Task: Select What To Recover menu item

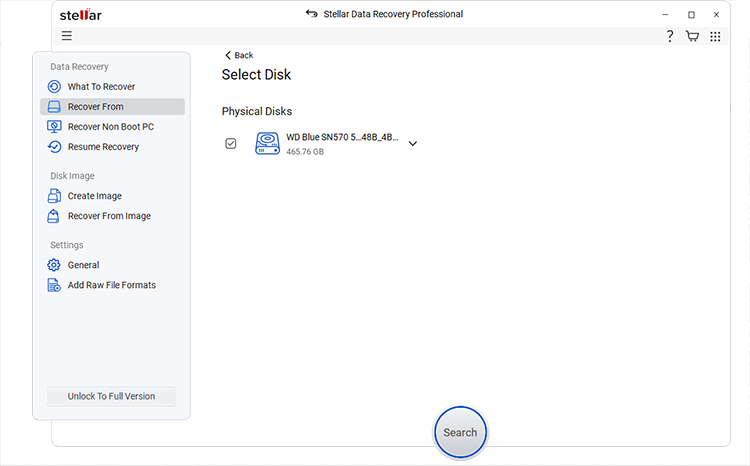Action: click(x=101, y=87)
